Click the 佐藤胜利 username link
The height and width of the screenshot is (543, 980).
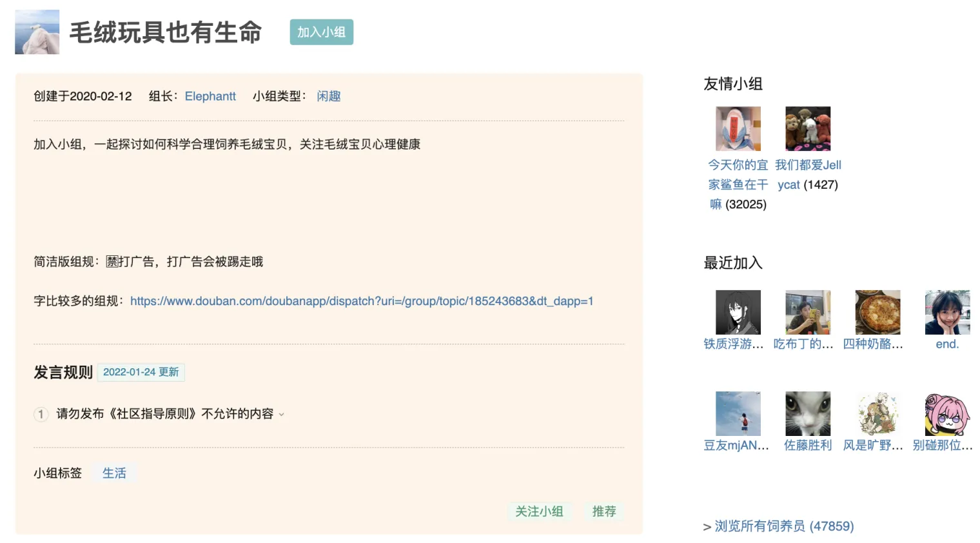[808, 446]
